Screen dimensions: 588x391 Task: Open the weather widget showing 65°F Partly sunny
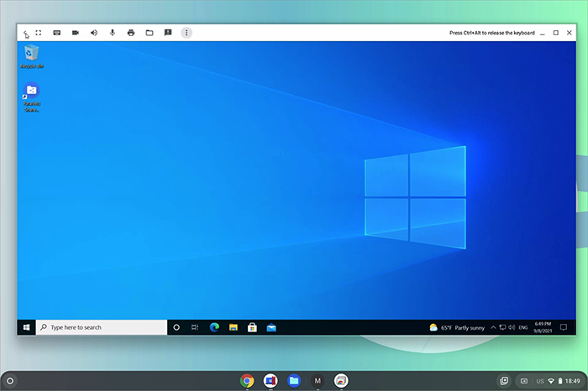click(x=456, y=326)
